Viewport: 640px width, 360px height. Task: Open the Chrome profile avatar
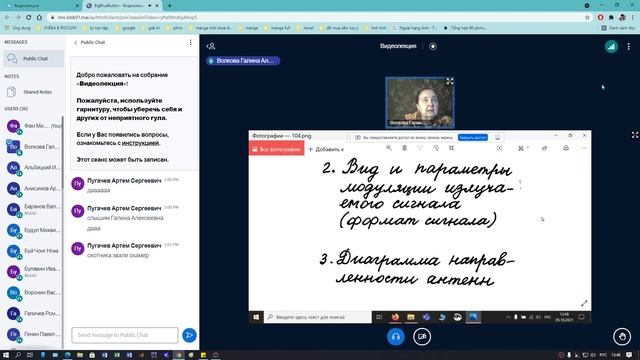pyautogui.click(x=622, y=17)
